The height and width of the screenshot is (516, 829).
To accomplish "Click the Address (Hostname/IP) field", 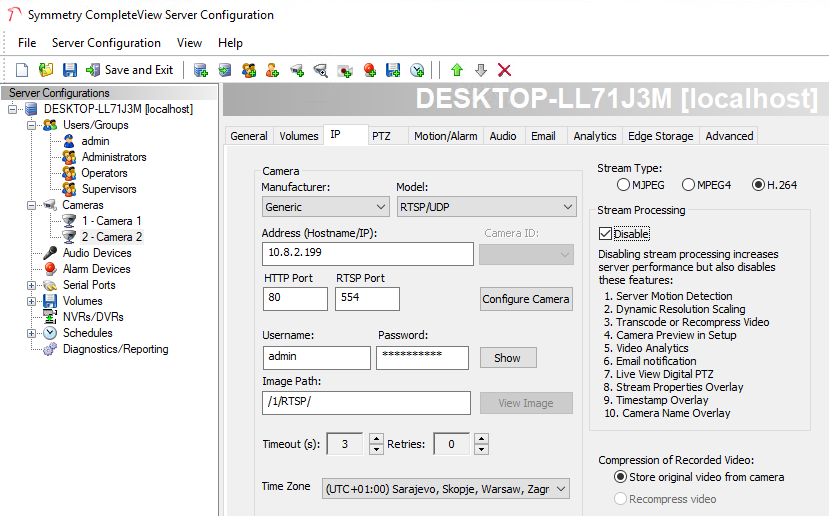I will (367, 254).
